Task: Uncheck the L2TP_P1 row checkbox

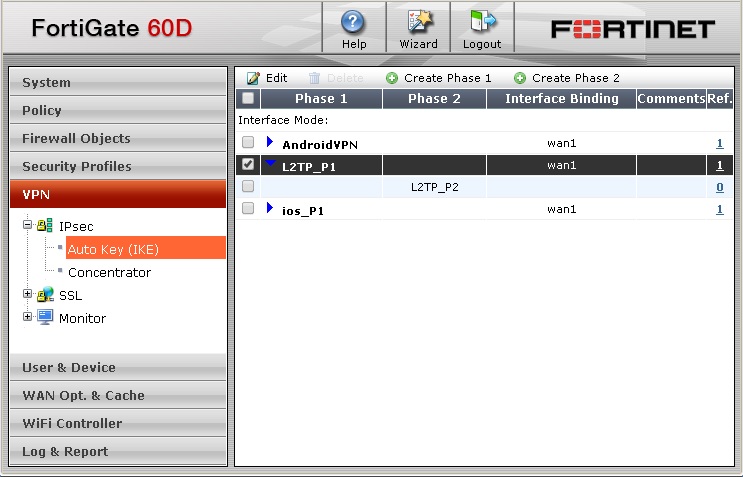Action: [x=248, y=164]
